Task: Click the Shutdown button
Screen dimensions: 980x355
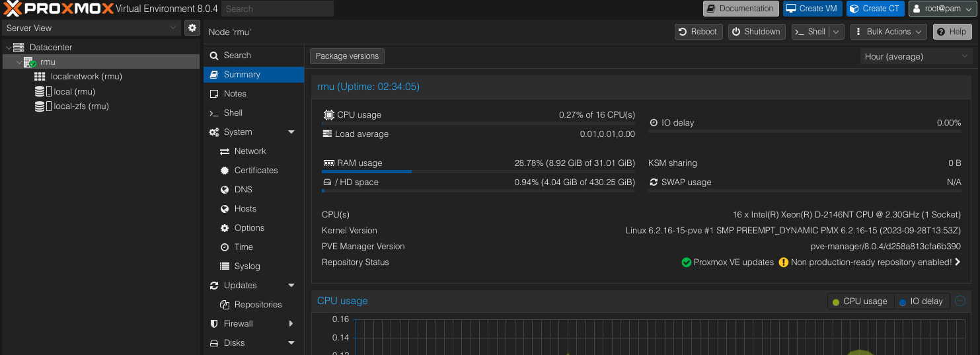Action: point(756,32)
